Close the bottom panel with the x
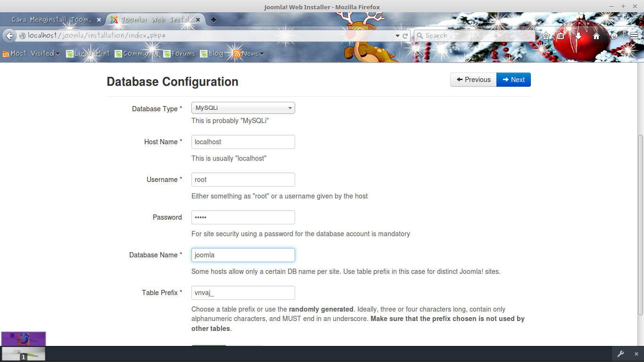Image resolution: width=644 pixels, height=362 pixels. [x=636, y=354]
